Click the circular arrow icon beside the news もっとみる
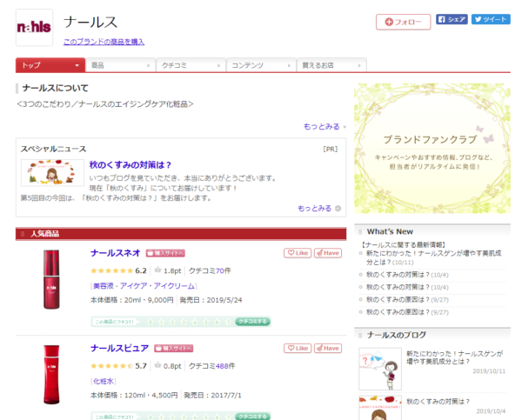This screenshot has width=522, height=420. 338,209
